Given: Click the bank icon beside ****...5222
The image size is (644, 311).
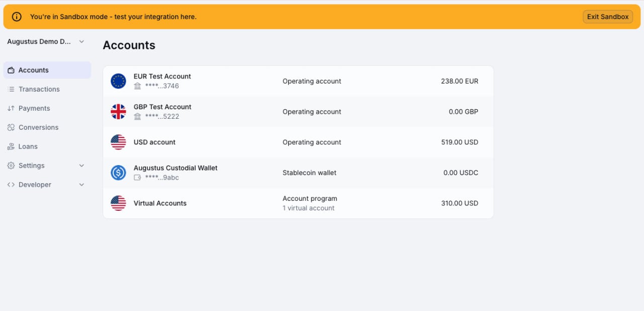Looking at the screenshot, I should coord(137,116).
